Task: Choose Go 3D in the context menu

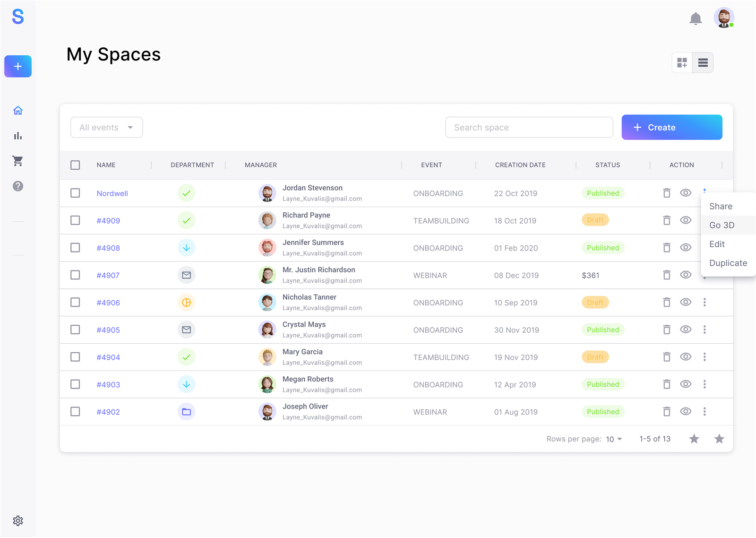Action: [x=728, y=225]
